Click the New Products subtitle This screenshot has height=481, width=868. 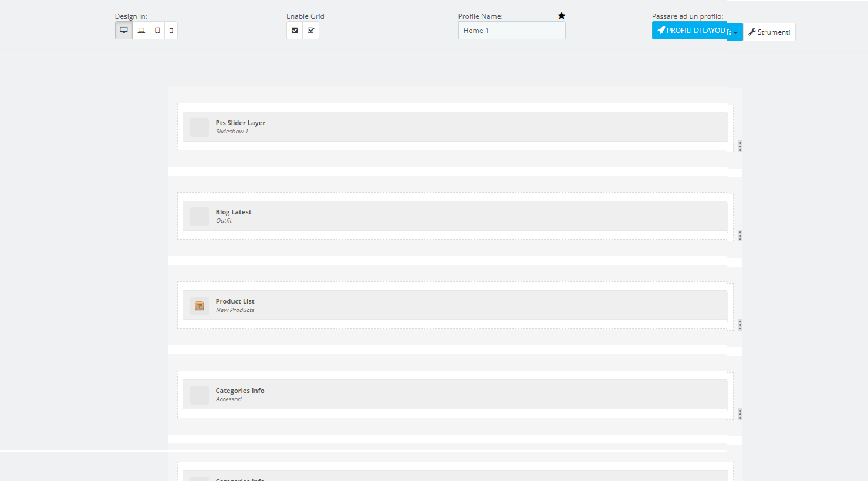pyautogui.click(x=235, y=310)
